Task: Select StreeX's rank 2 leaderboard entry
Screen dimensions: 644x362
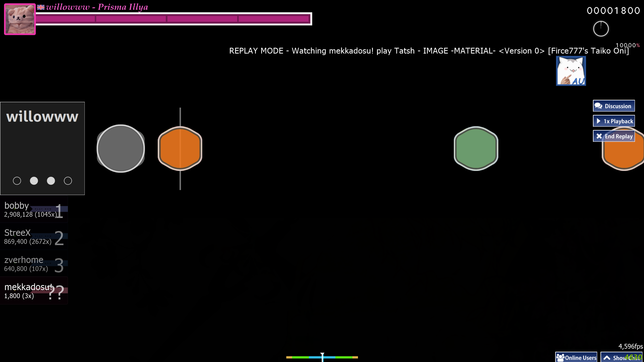Action: point(34,237)
